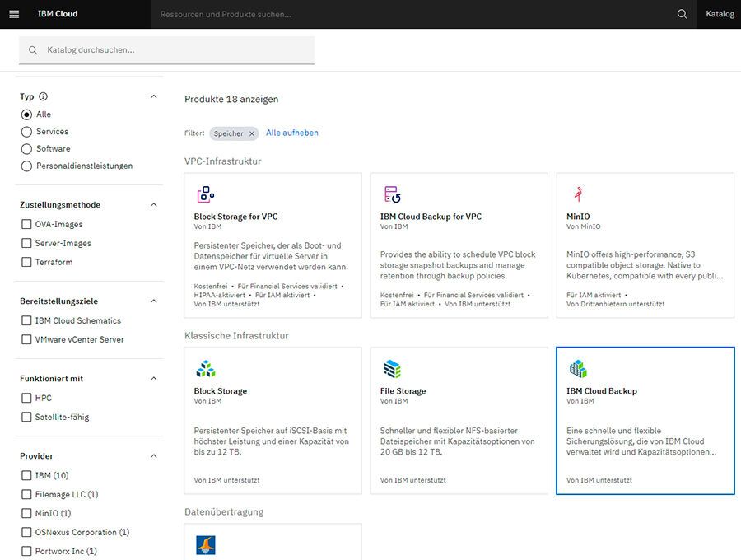Open the hamburger navigation menu
Screen dimensions: 741x560
coord(13,13)
